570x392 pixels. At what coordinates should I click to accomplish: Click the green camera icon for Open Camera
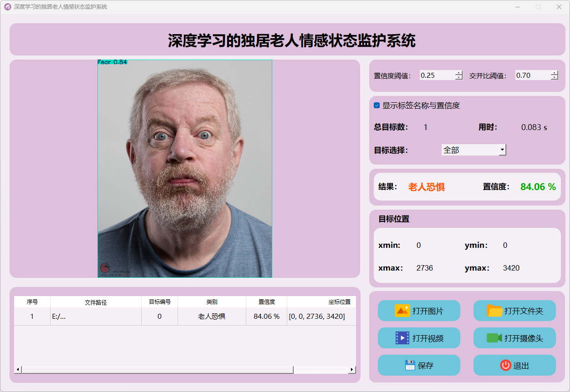(x=494, y=338)
